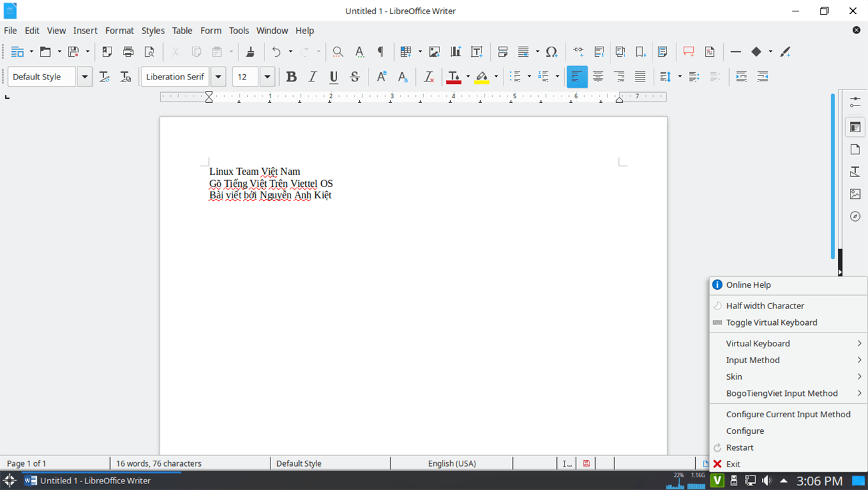Open font size dropdown arrow
This screenshot has width=868, height=490.
pos(267,77)
